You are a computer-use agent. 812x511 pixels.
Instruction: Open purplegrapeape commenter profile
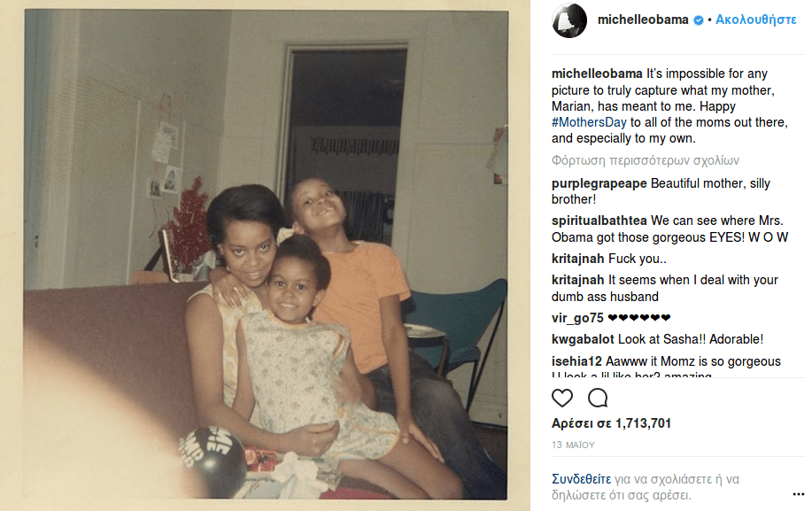coord(599,183)
